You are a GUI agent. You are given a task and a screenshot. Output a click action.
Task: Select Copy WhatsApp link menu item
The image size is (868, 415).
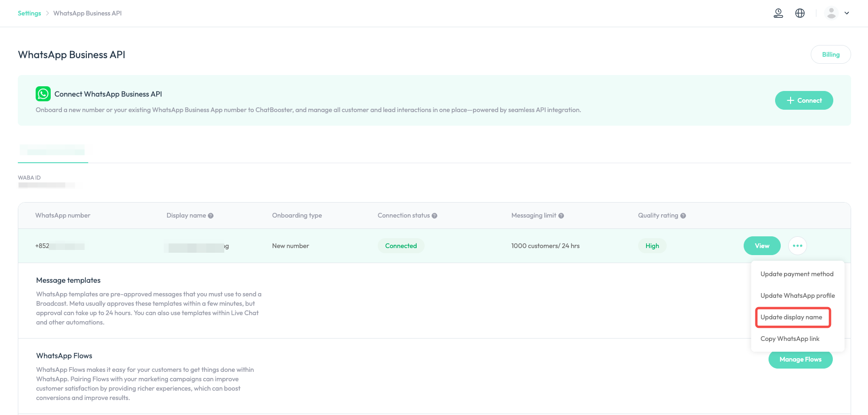(x=790, y=339)
